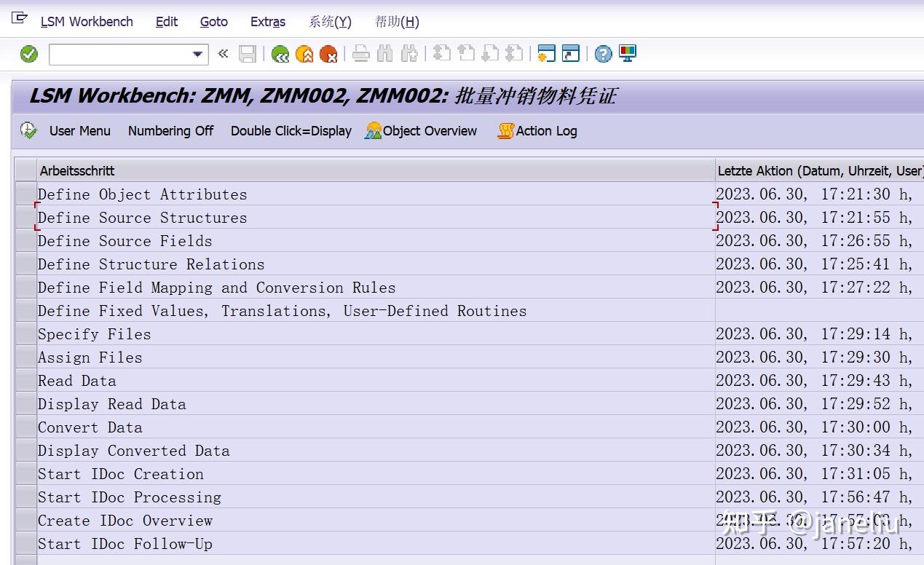Click the Create Shortcut icon
The image size is (924, 565).
tap(571, 54)
